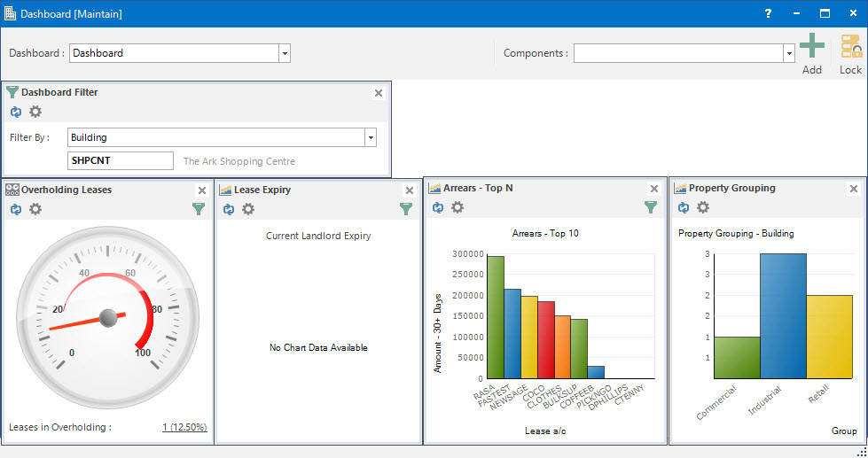The width and height of the screenshot is (868, 458).
Task: Click the Lock dashboard icon
Action: pos(850,52)
